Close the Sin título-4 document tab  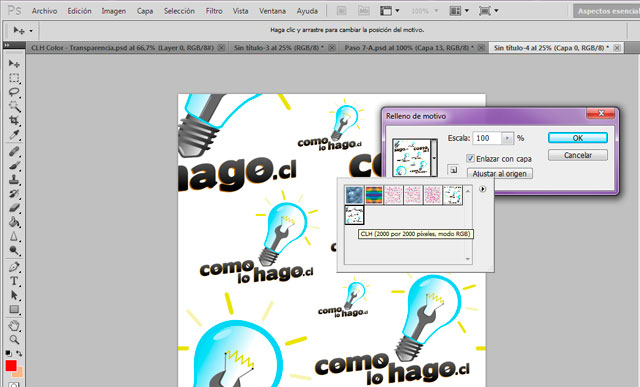pos(617,48)
